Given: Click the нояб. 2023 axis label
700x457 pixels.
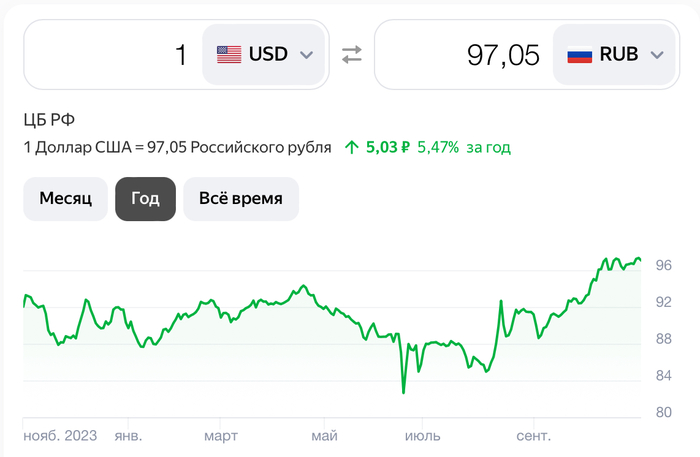Looking at the screenshot, I should click(x=59, y=436).
